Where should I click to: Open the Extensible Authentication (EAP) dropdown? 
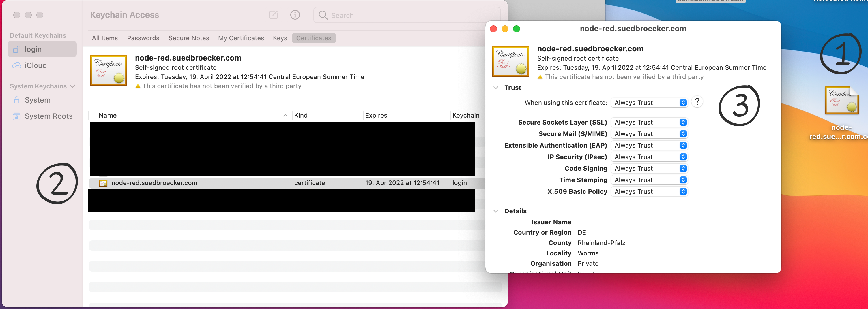pos(649,145)
